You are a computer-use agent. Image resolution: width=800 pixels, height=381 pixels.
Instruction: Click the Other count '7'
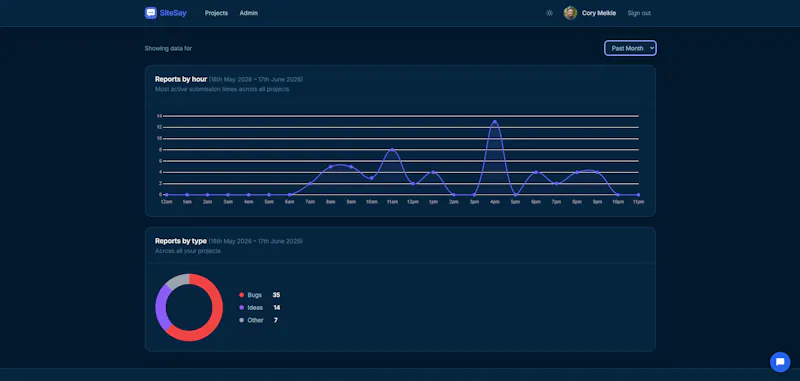(276, 320)
